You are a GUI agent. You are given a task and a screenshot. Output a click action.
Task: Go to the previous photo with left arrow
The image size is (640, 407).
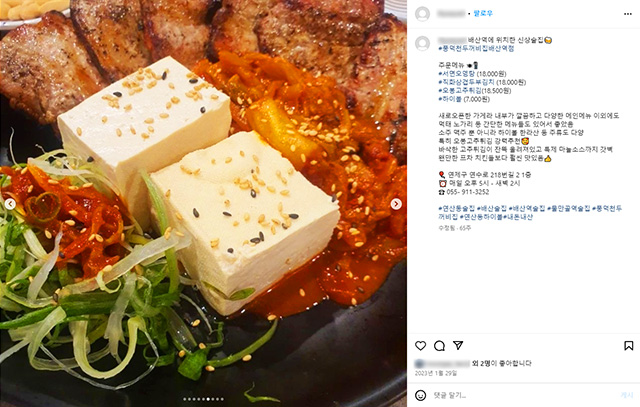click(11, 204)
